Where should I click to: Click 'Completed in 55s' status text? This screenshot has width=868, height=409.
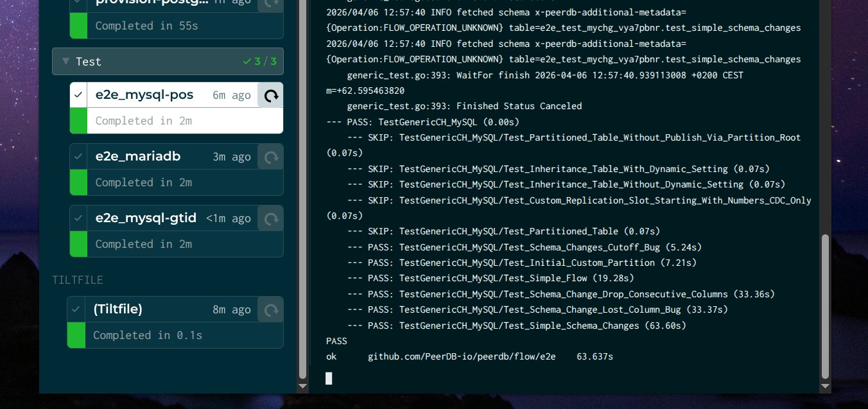pyautogui.click(x=146, y=26)
